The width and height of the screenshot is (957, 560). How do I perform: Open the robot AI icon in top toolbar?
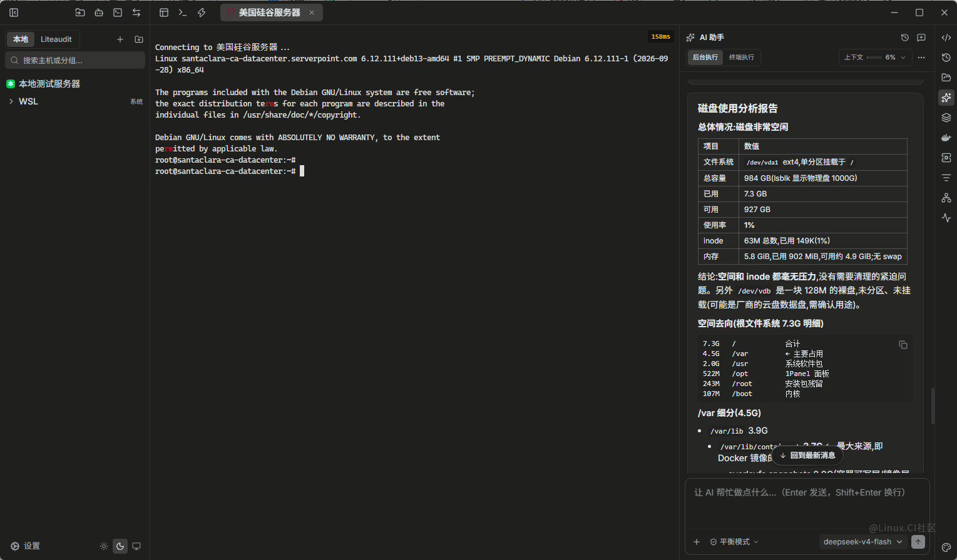point(99,13)
